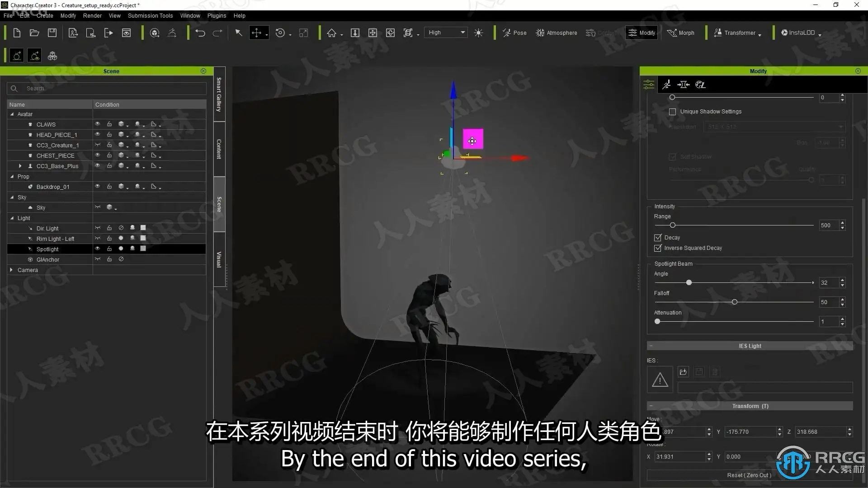
Task: Toggle the lock on Dir. Light
Action: pos(109,228)
